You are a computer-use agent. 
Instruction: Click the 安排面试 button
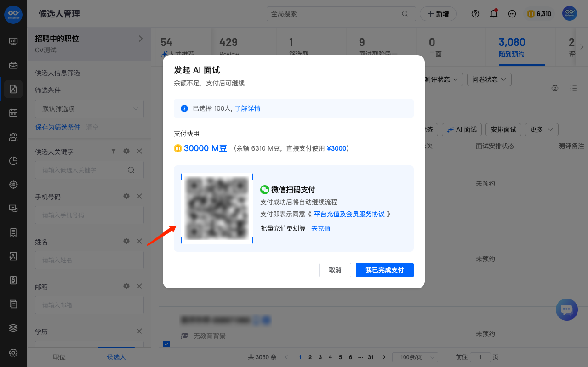tap(503, 130)
